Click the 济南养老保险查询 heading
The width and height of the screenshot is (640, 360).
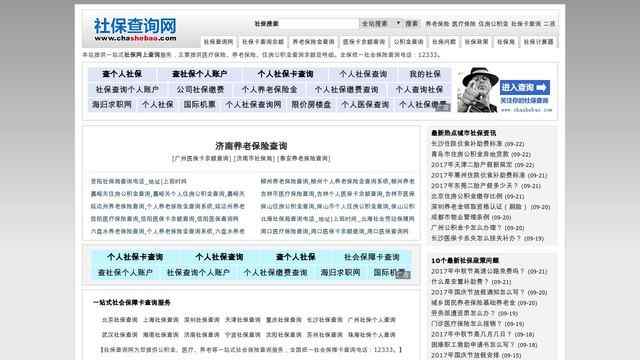point(251,146)
